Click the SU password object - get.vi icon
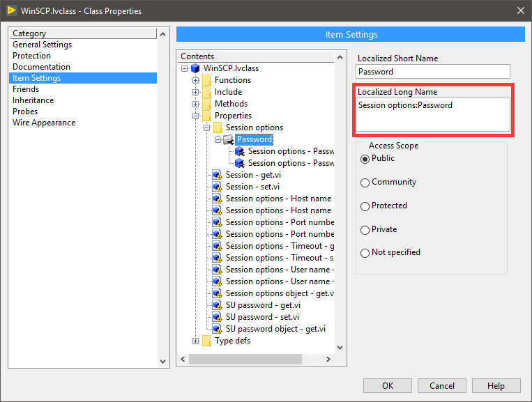The image size is (532, 402). coord(217,329)
